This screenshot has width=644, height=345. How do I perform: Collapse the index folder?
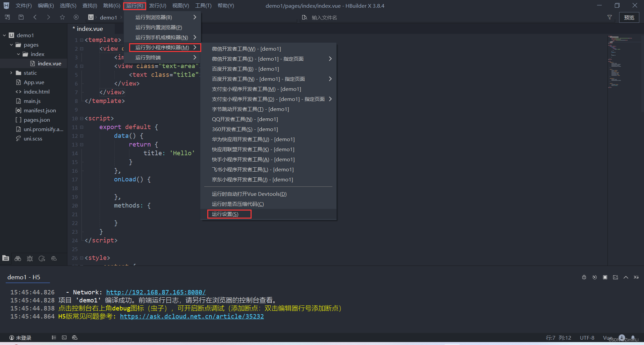[x=18, y=54]
